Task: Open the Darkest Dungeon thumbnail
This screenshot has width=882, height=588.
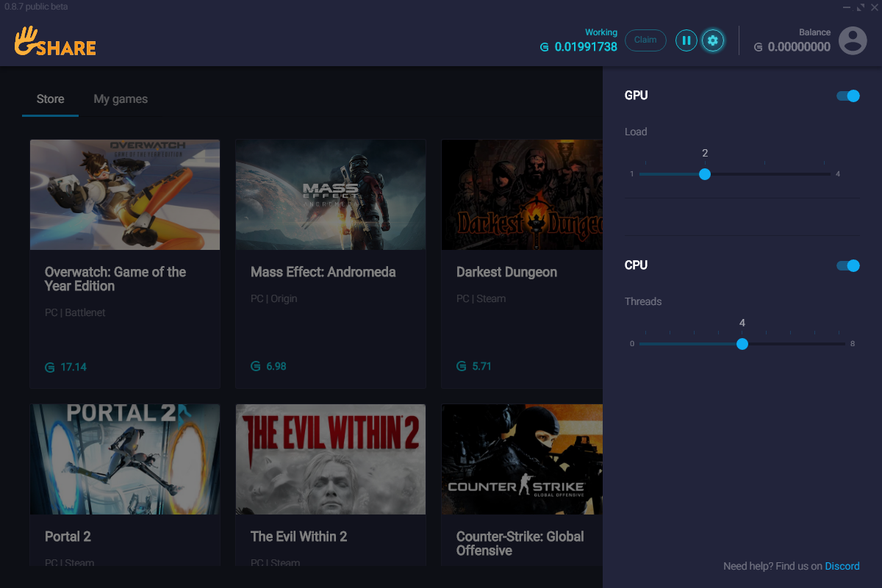Action: 522,195
